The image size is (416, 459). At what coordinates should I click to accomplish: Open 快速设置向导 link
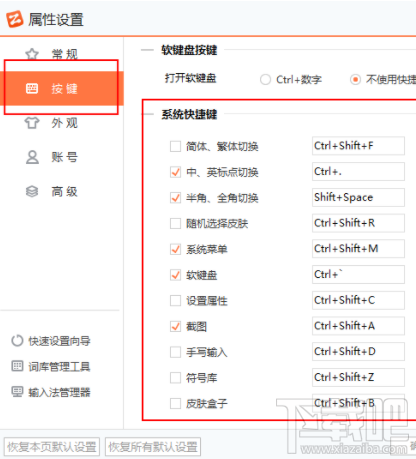(x=59, y=341)
